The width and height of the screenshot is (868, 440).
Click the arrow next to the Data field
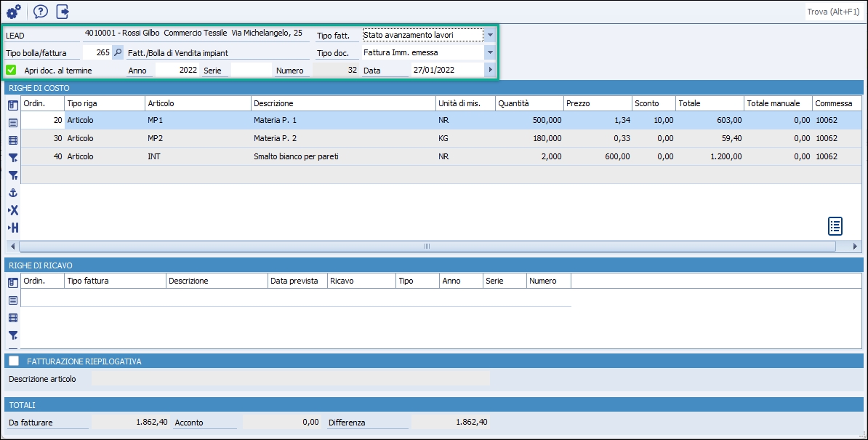coord(491,71)
